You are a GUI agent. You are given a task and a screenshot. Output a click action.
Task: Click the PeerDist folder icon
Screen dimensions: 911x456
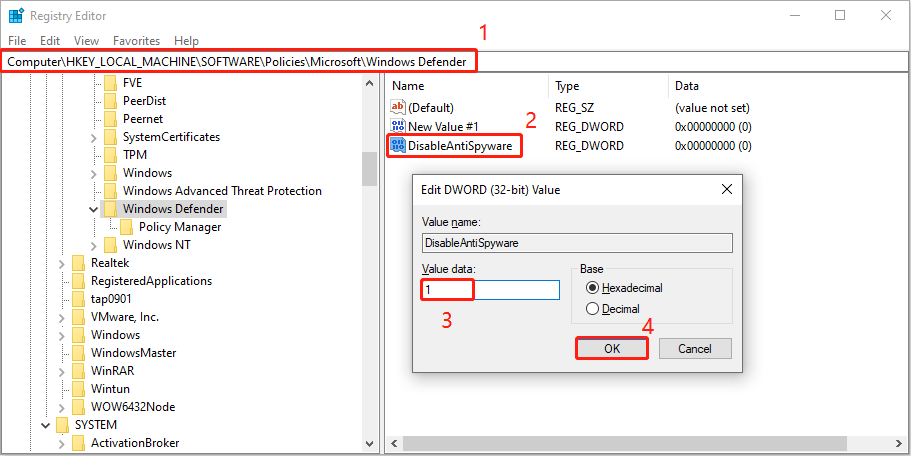(x=110, y=100)
